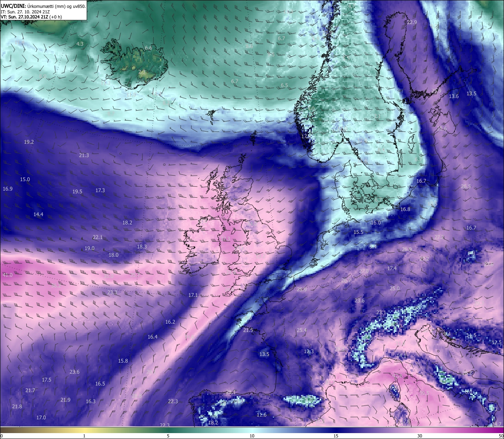The height and width of the screenshot is (439, 504).
Task: Click the 12.5 value at right edge
Action: pos(497,342)
